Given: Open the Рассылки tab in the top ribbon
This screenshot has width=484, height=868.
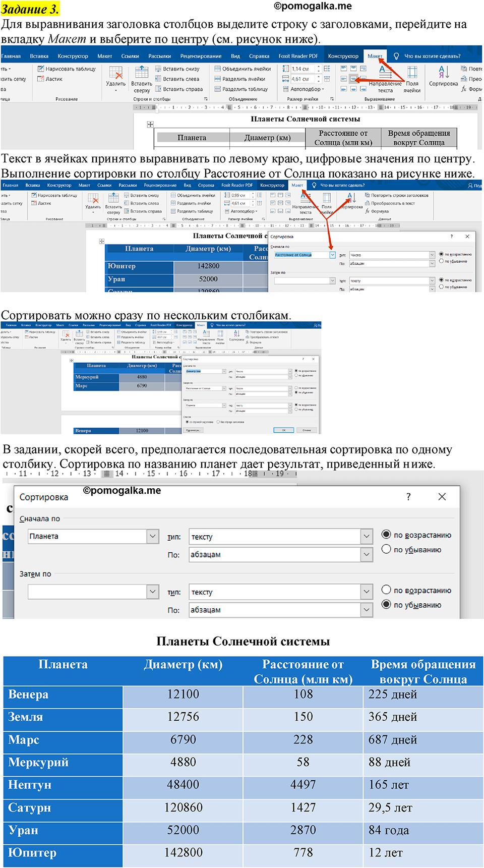Looking at the screenshot, I should [159, 56].
